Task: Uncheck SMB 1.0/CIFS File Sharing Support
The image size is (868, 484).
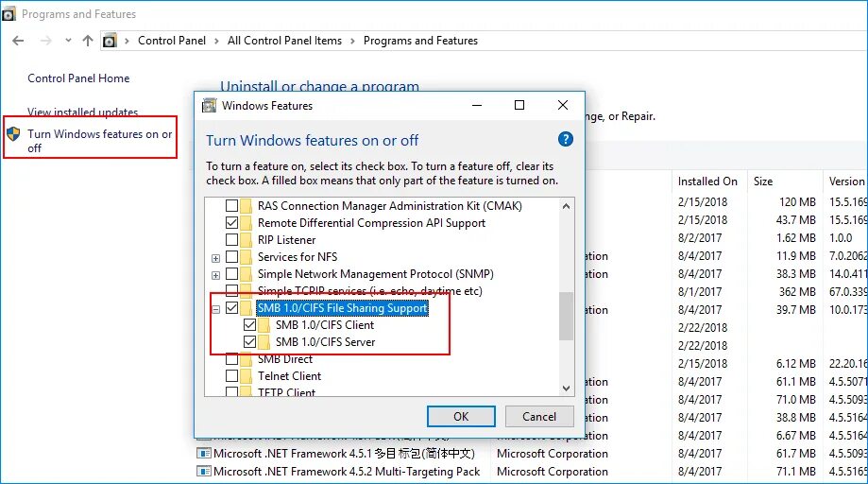Action: [232, 308]
